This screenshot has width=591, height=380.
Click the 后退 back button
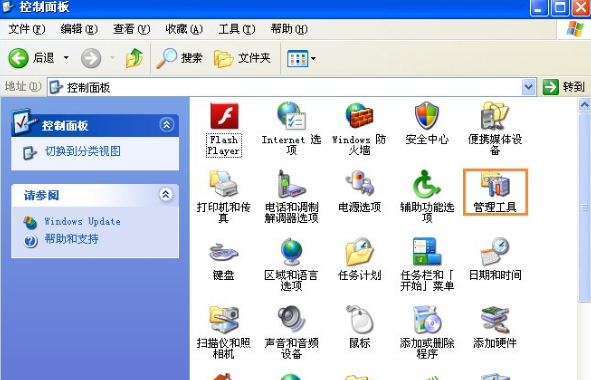pos(31,58)
